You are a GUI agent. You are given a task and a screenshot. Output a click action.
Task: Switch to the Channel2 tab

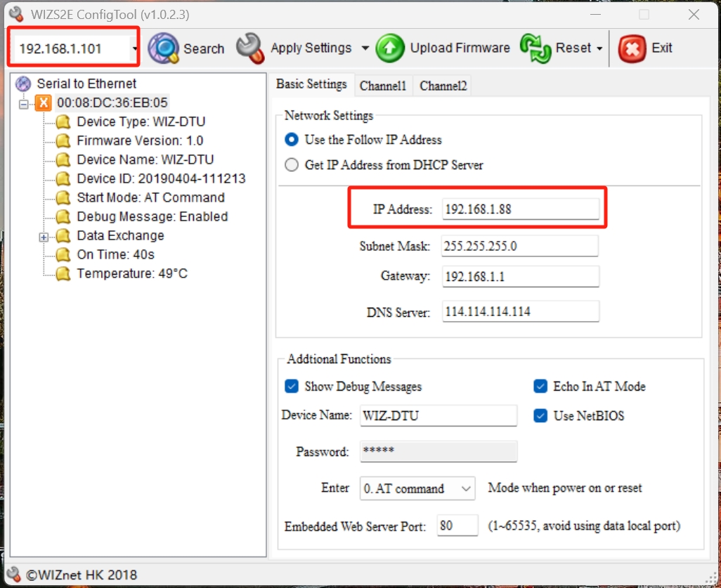[x=443, y=86]
